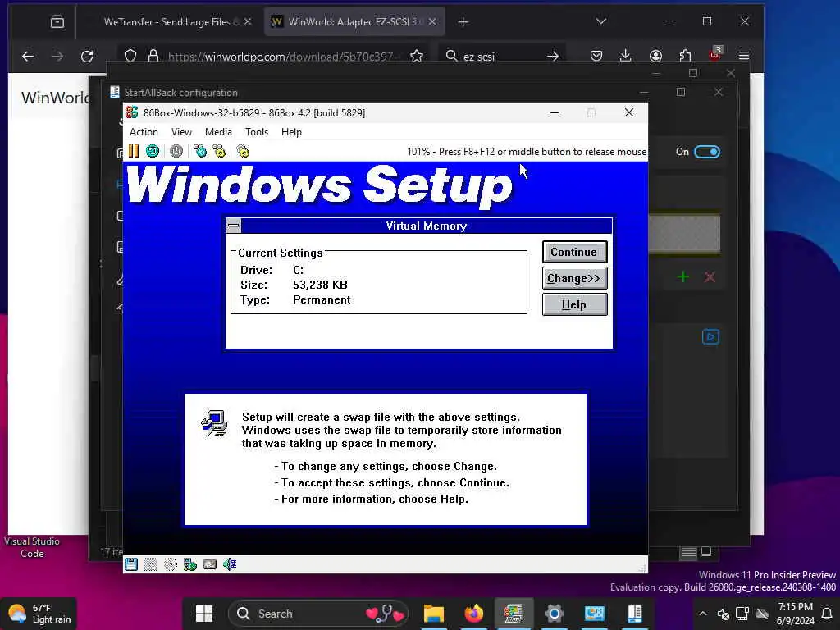The height and width of the screenshot is (630, 840).
Task: Click Change>> to edit swap settings
Action: (574, 278)
